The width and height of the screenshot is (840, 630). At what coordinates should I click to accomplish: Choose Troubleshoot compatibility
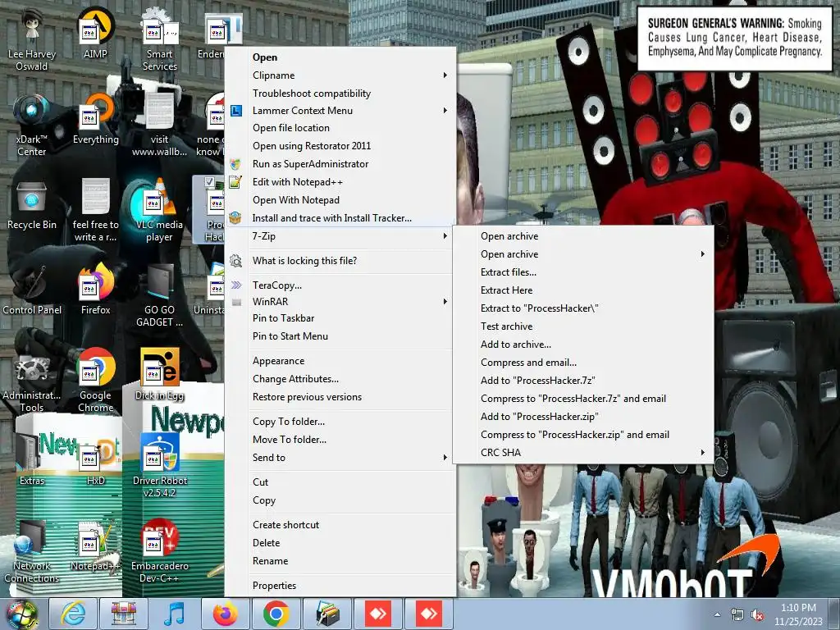pyautogui.click(x=341, y=94)
